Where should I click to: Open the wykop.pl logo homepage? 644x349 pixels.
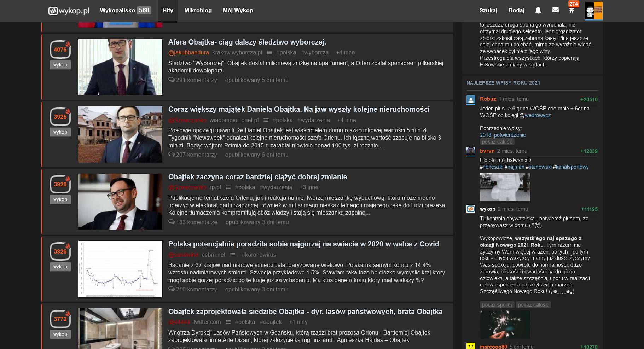coord(69,11)
